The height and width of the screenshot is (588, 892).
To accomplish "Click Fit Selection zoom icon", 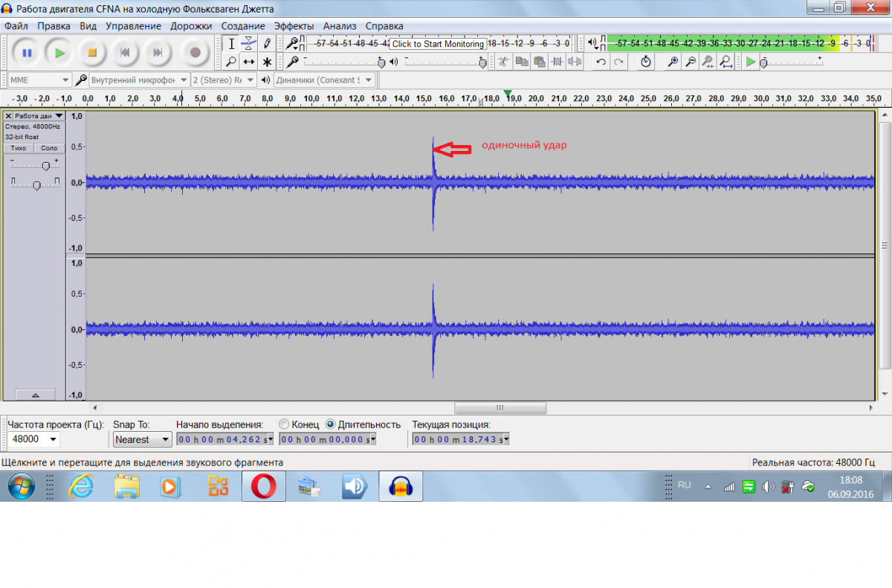I will click(708, 62).
